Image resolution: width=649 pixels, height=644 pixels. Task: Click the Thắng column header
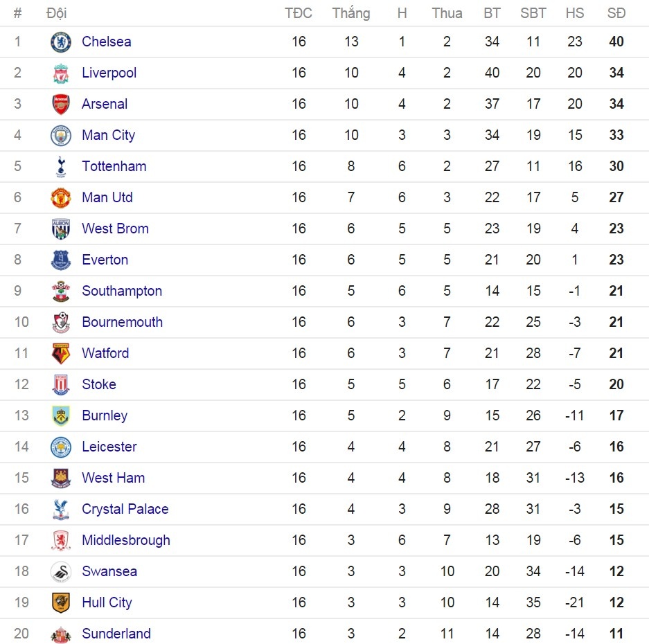tap(351, 13)
